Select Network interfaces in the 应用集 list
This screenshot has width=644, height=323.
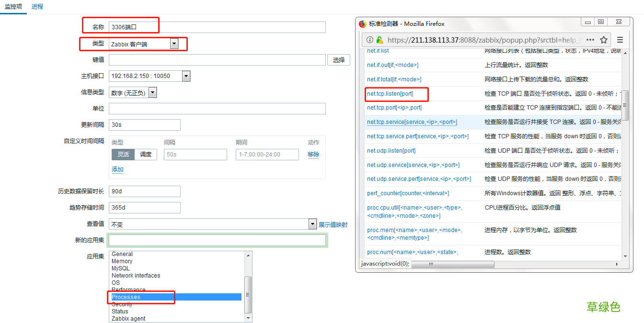click(x=176, y=276)
